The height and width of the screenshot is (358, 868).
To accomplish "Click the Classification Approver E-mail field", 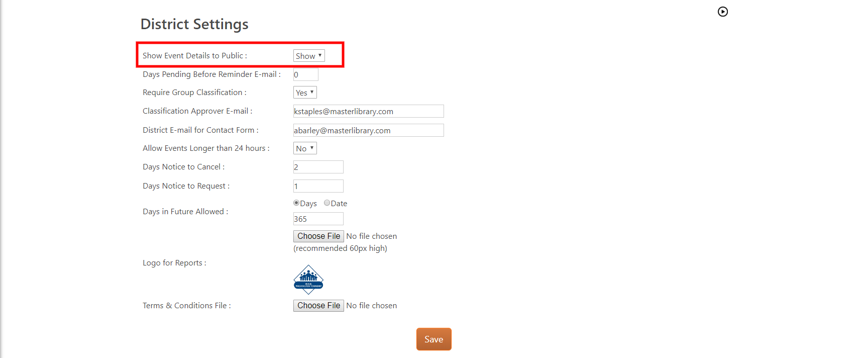I will (368, 111).
